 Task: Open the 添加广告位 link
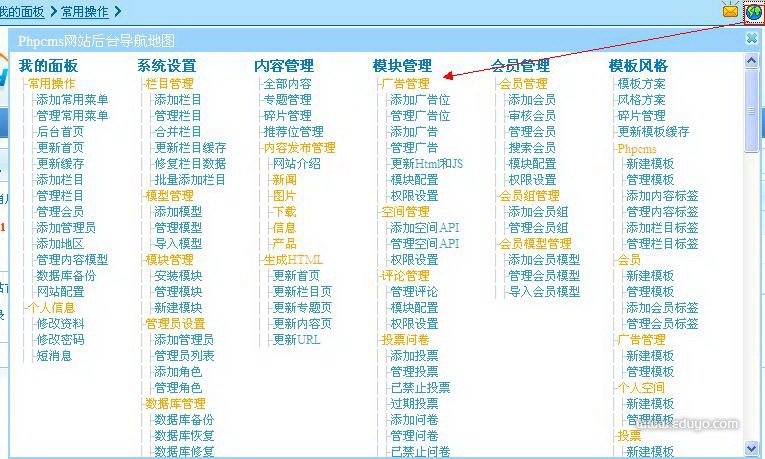(420, 100)
